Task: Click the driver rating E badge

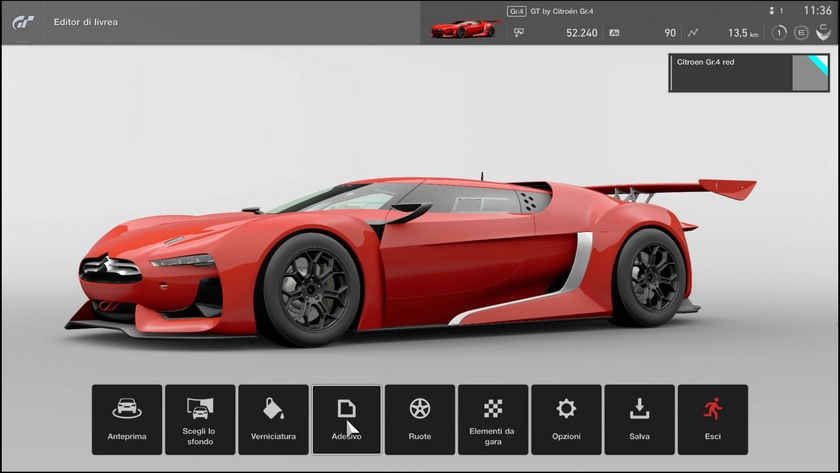Action: click(801, 33)
